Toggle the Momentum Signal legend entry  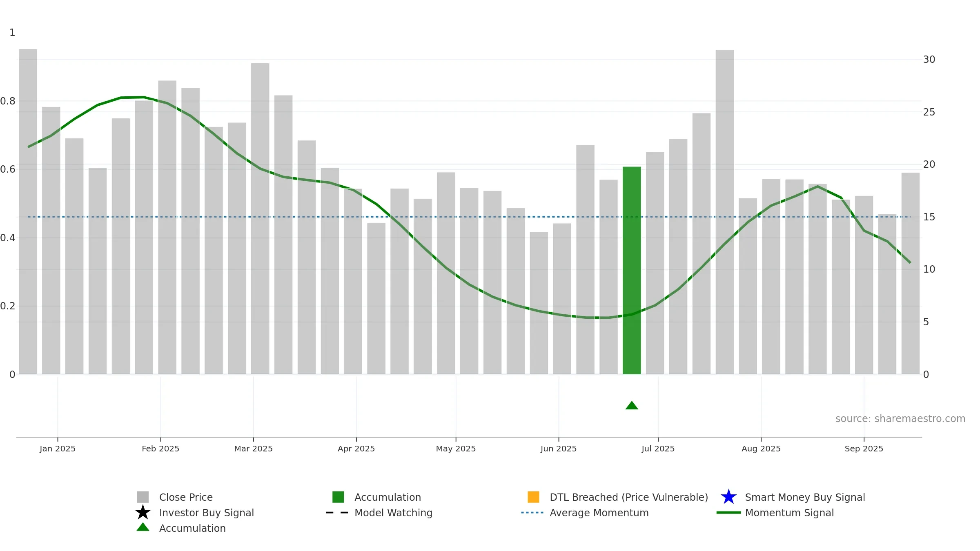click(x=775, y=513)
